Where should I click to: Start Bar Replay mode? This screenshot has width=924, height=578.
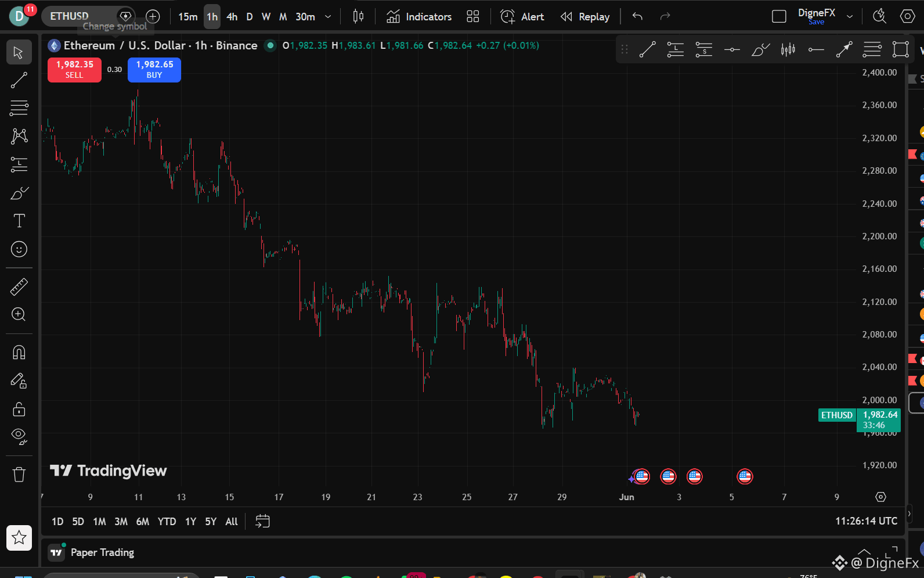585,17
